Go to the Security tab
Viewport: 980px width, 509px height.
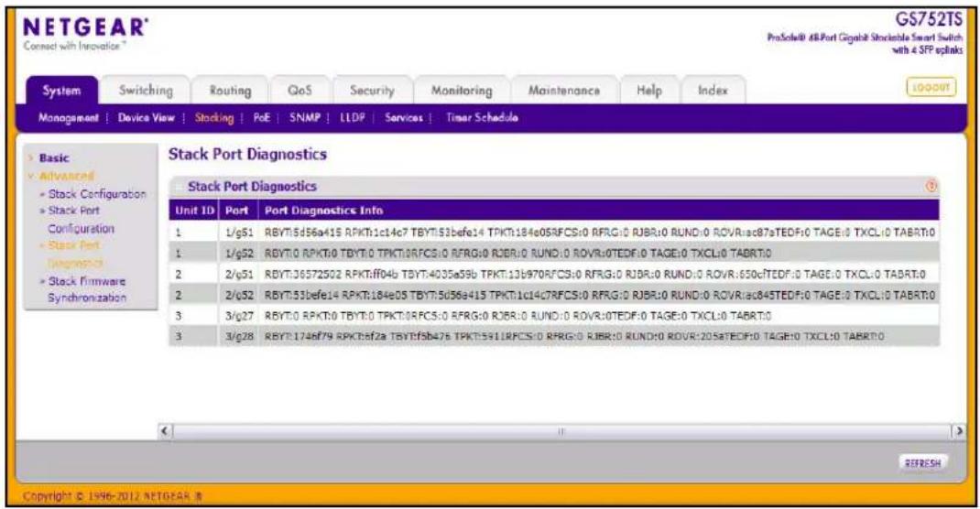click(372, 91)
